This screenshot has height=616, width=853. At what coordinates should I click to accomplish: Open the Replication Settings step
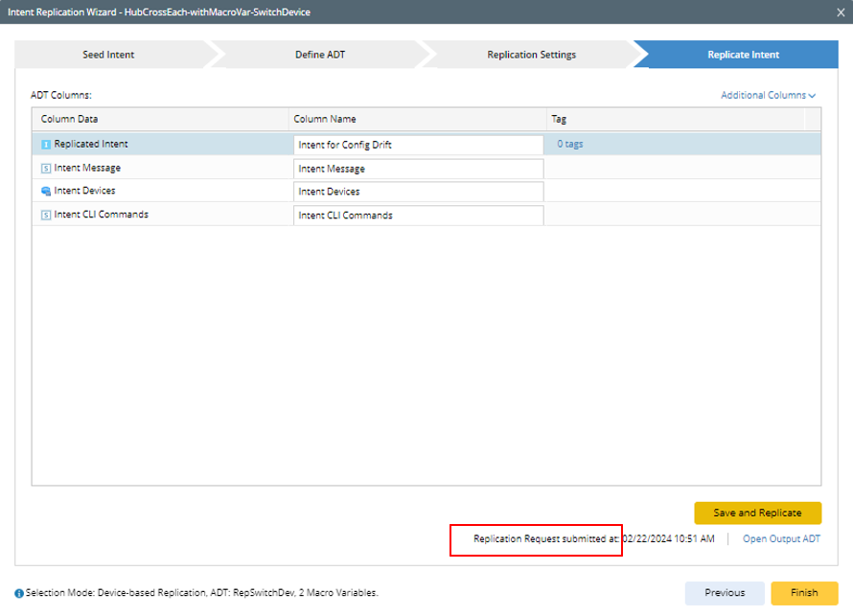click(x=531, y=55)
